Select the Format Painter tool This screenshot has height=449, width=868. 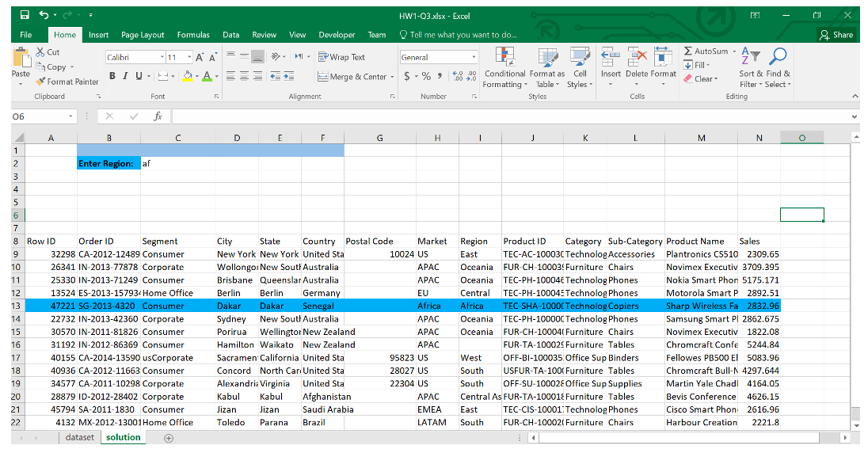[67, 82]
